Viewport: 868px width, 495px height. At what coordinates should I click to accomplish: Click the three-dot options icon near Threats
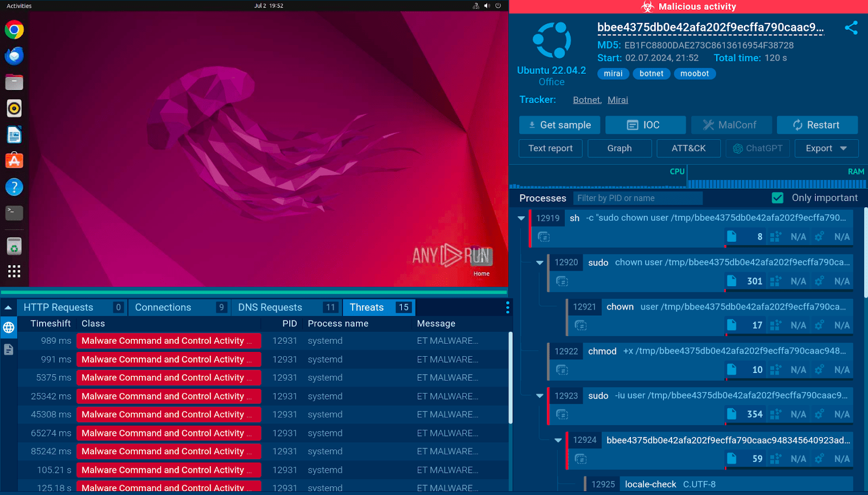click(x=507, y=307)
